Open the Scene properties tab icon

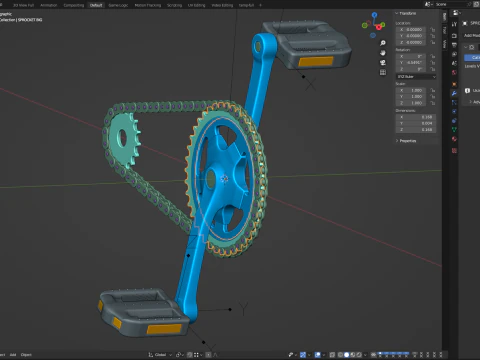[x=454, y=63]
